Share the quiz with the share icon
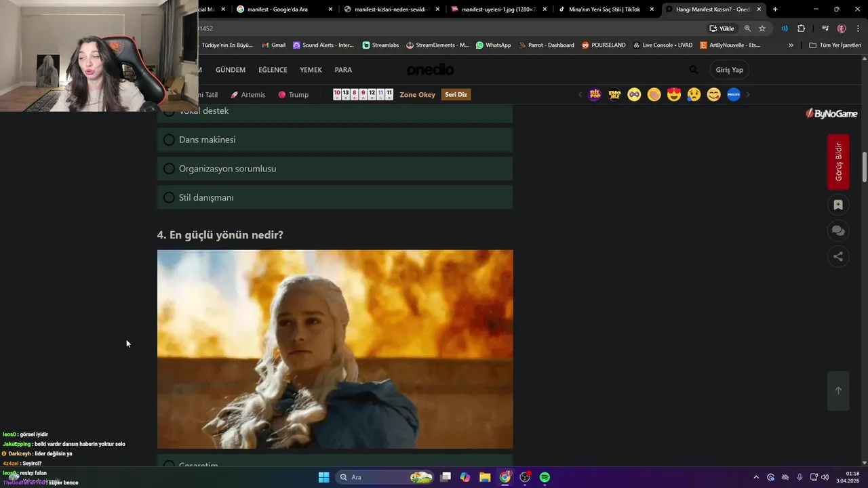This screenshot has height=488, width=868. pyautogui.click(x=838, y=256)
